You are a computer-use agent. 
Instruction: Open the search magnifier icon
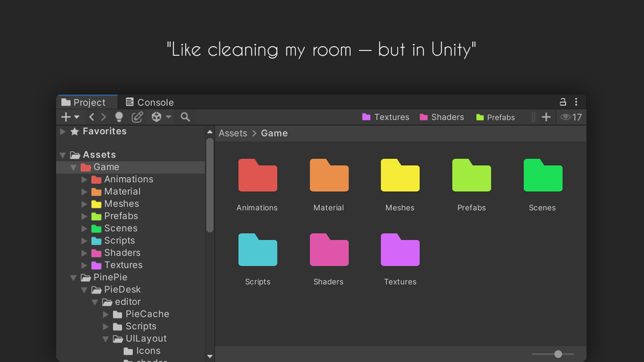[x=185, y=117]
